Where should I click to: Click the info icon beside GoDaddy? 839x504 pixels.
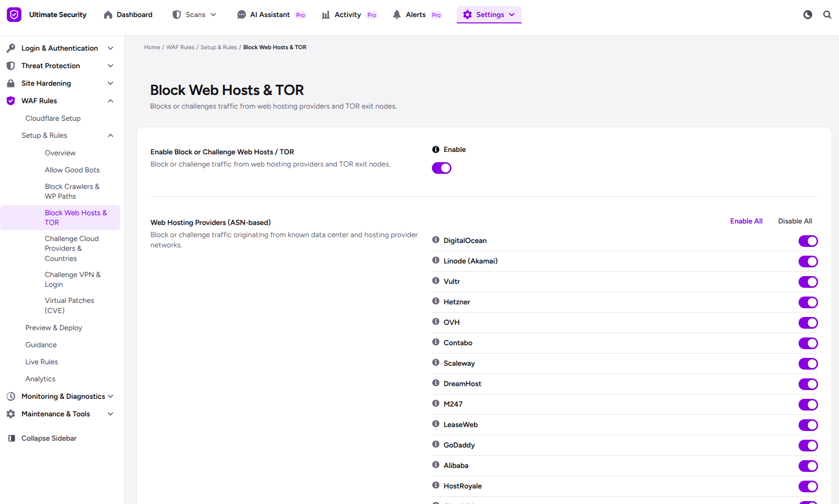(x=436, y=444)
